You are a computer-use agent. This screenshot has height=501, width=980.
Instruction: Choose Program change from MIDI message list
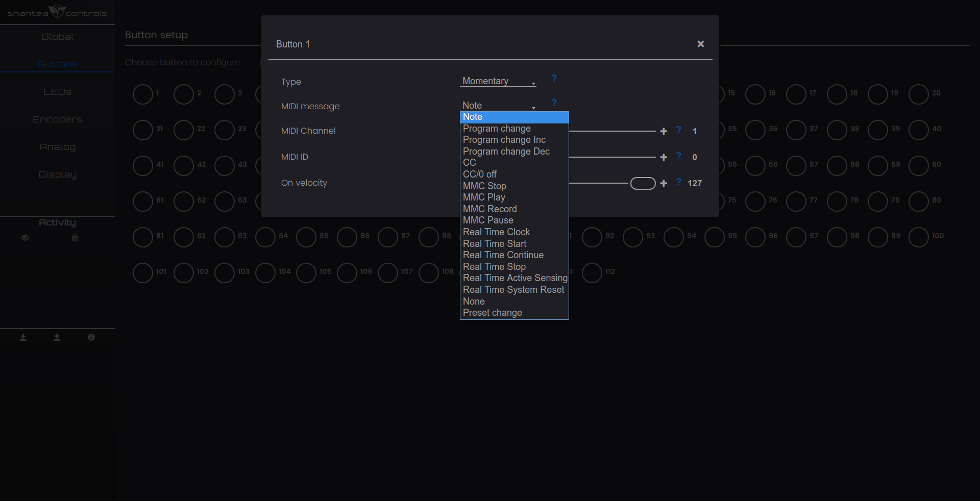[x=514, y=129]
